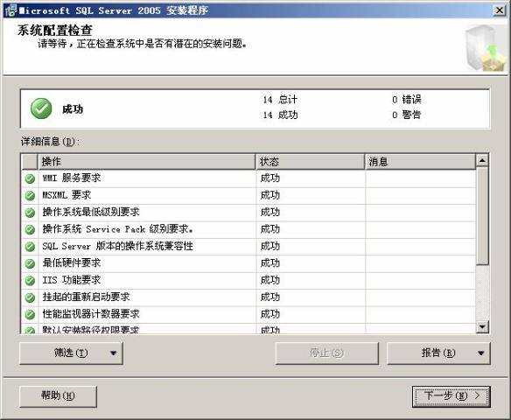Select the SQL Server 版本的操作系统兼容性 row
511x420 pixels.
(x=248, y=247)
